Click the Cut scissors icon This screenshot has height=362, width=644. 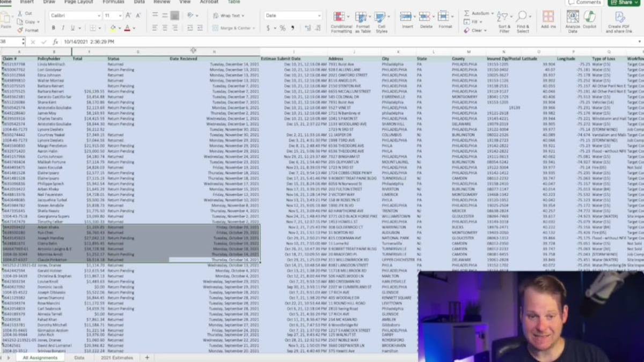pyautogui.click(x=20, y=13)
